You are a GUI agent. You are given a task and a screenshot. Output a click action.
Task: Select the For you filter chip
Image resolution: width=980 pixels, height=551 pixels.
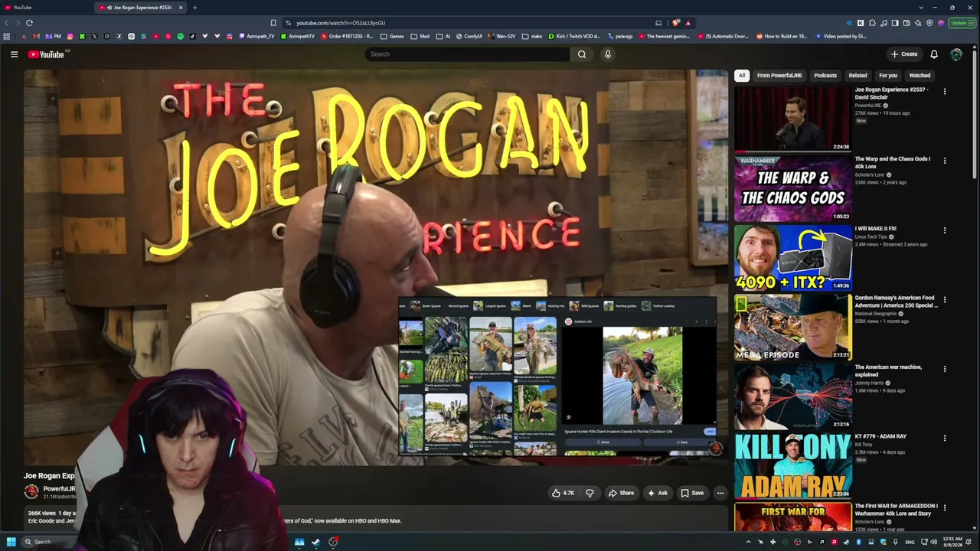click(888, 76)
